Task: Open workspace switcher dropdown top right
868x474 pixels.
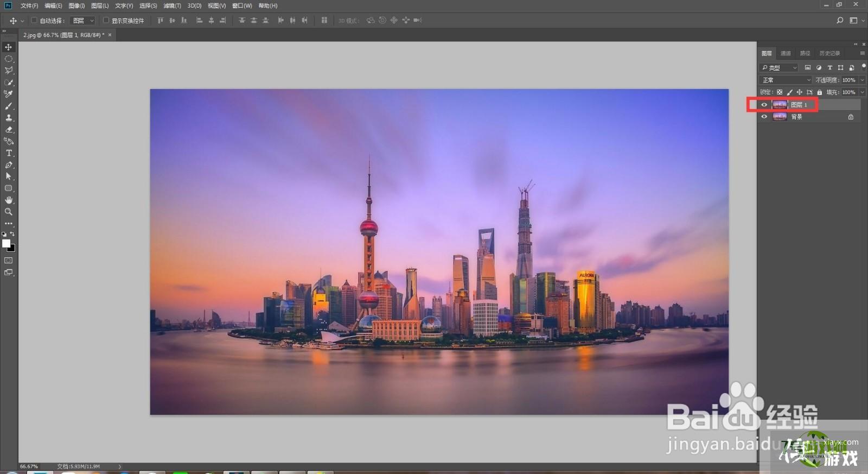Action: 856,20
